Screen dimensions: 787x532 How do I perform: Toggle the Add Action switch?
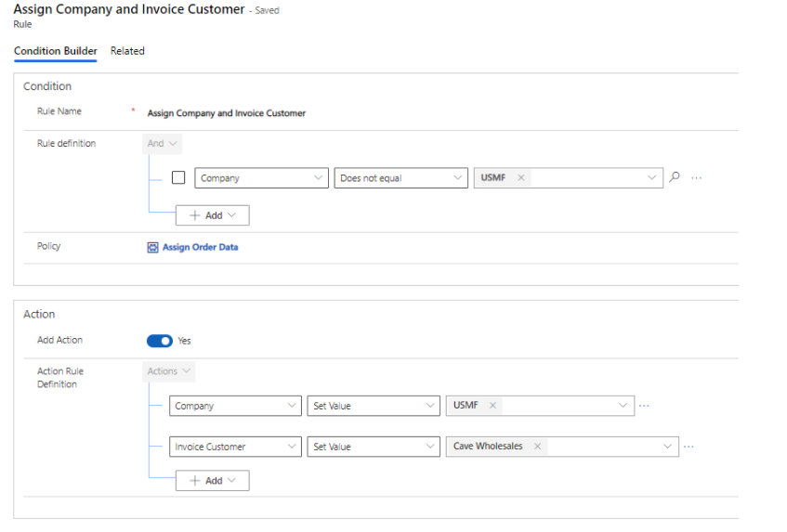tap(160, 341)
